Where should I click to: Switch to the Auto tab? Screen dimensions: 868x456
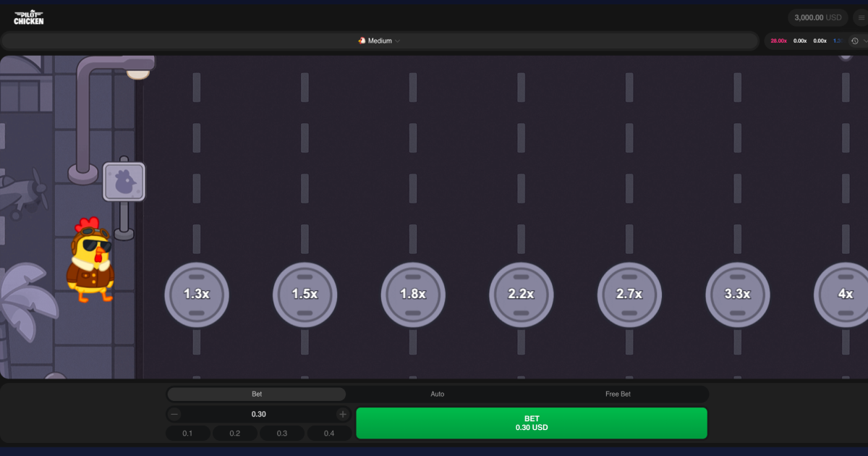pos(438,394)
